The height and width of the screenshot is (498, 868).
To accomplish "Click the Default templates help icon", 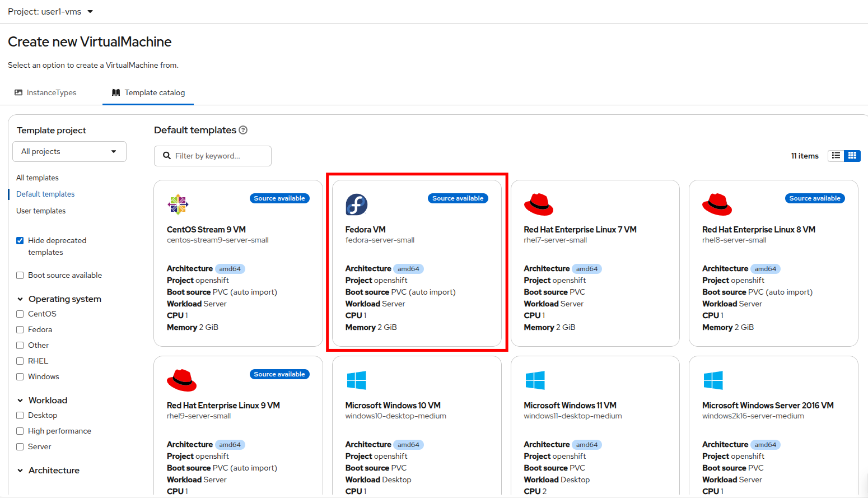I will pyautogui.click(x=243, y=130).
